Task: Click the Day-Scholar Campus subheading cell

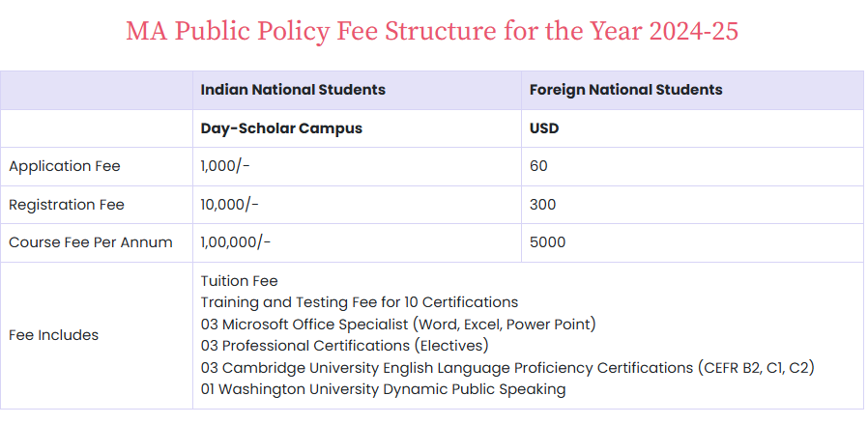Action: point(281,128)
